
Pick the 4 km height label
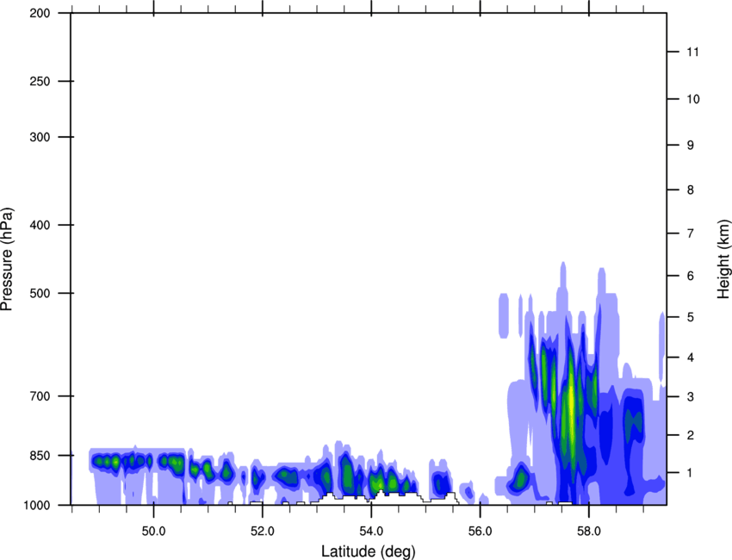click(691, 358)
